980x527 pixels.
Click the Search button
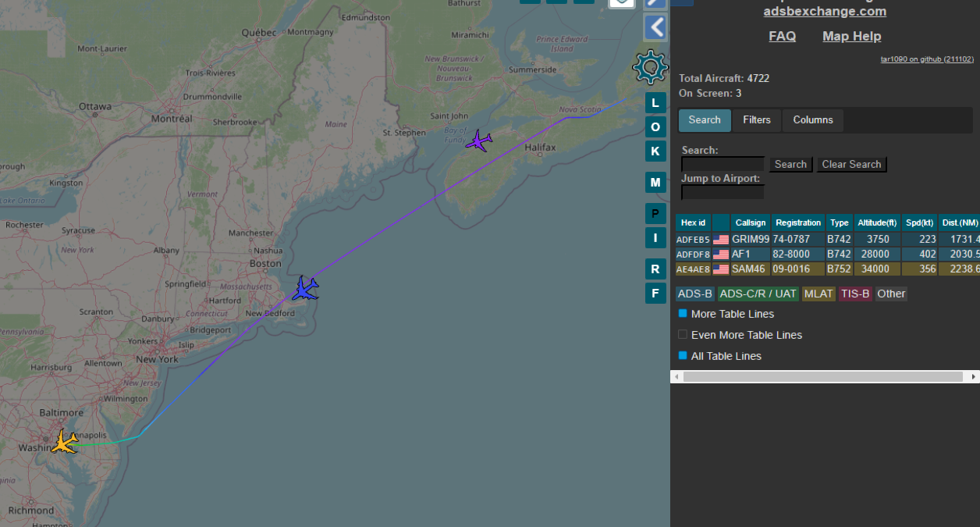coord(790,165)
